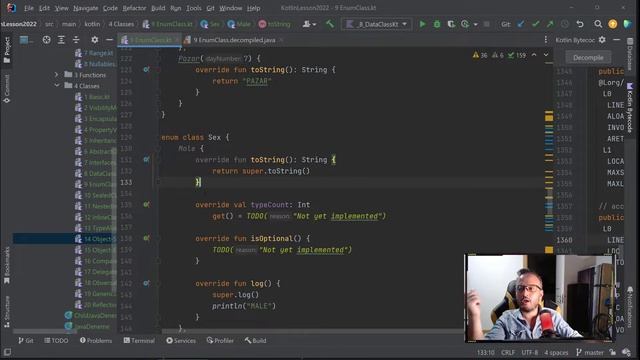Click the Decompile button

click(588, 58)
